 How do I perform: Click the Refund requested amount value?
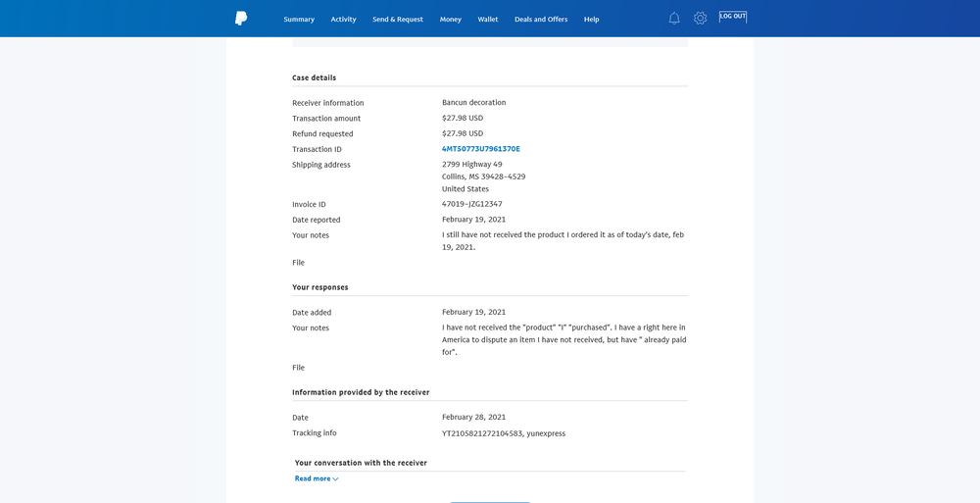point(463,133)
